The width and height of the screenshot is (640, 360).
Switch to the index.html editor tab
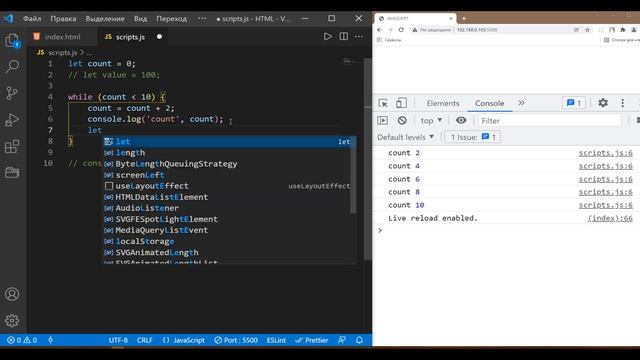pos(62,37)
